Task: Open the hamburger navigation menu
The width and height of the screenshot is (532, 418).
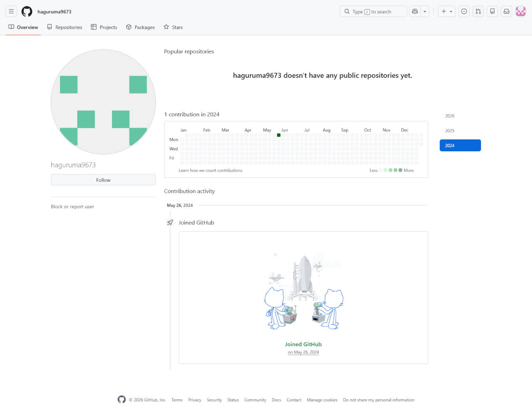Action: tap(11, 12)
